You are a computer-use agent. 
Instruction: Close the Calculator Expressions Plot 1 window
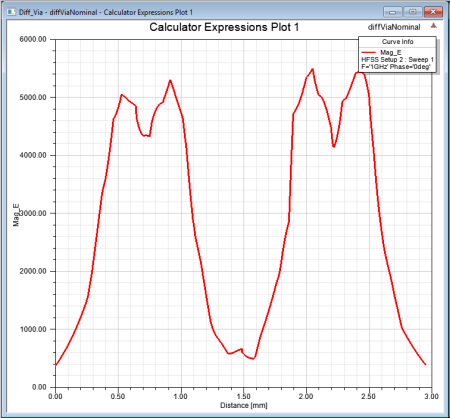[x=433, y=12]
